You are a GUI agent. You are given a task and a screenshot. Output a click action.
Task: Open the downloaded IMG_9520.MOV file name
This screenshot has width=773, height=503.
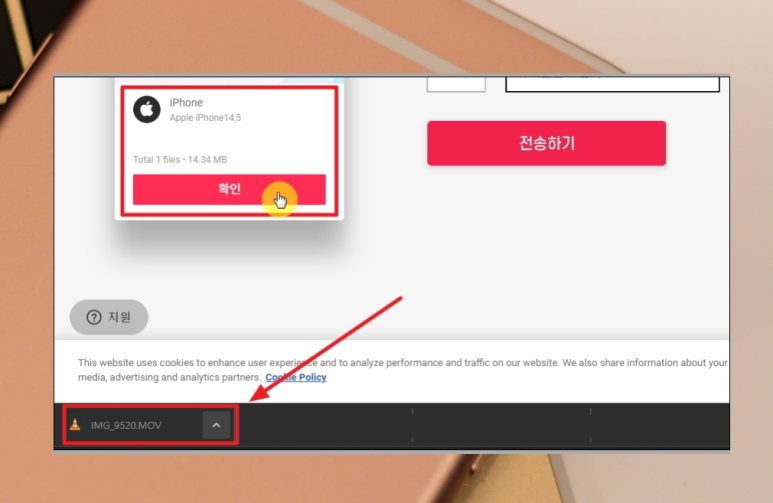[126, 426]
